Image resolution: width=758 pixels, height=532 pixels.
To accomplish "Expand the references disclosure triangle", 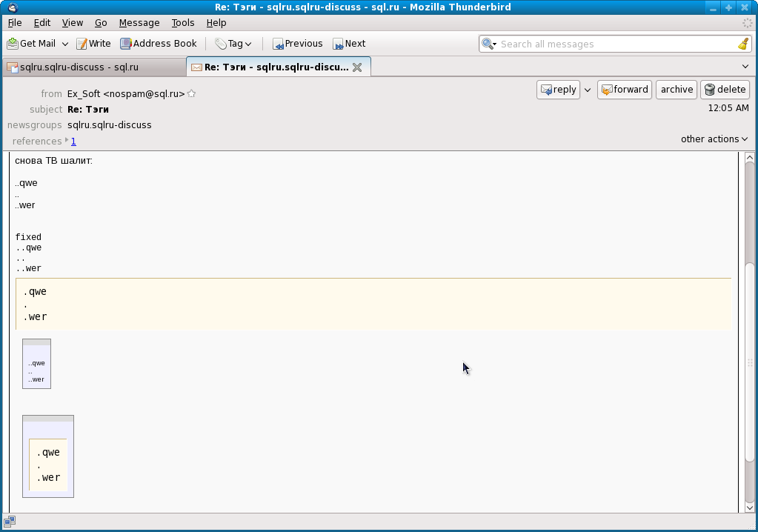I will pyautogui.click(x=67, y=140).
